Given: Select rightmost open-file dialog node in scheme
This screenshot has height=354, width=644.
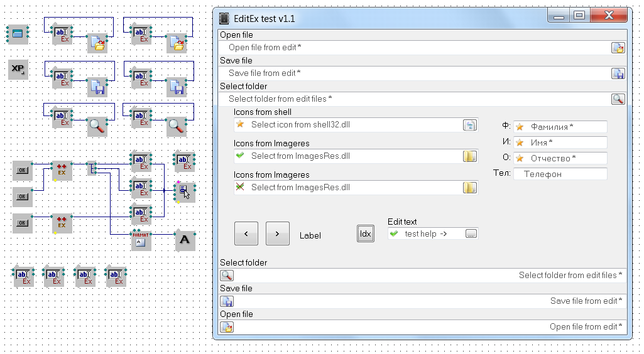Looking at the screenshot, I should [x=177, y=43].
